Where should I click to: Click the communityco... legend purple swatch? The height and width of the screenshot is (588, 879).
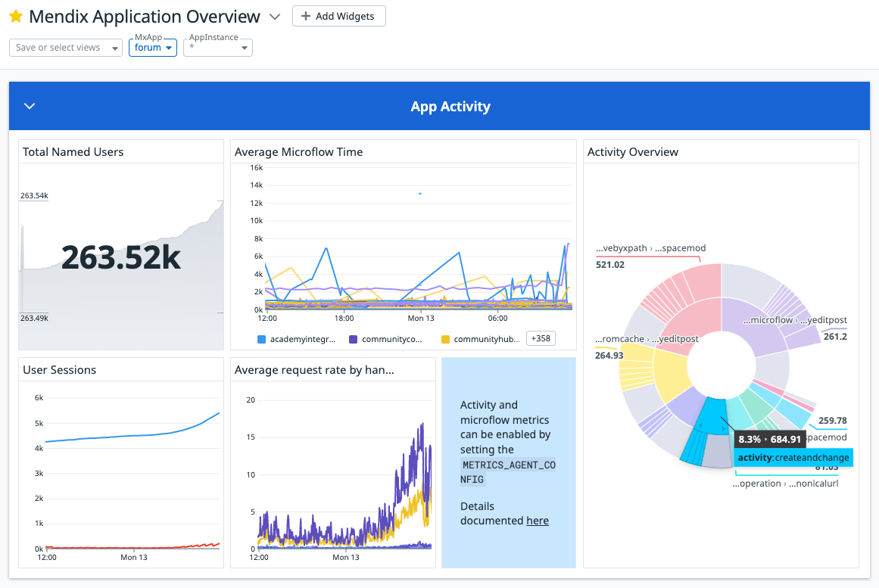pos(353,339)
